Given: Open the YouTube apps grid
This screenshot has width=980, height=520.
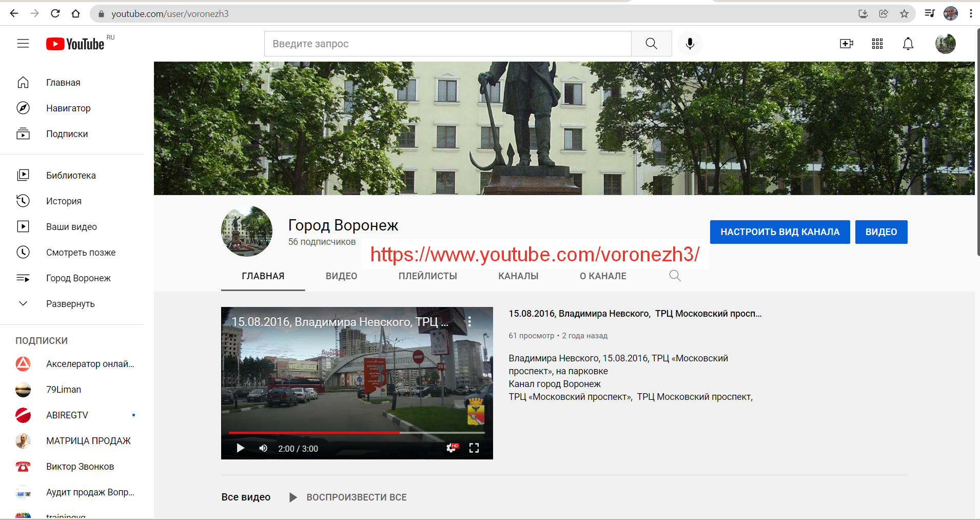Looking at the screenshot, I should pyautogui.click(x=877, y=44).
